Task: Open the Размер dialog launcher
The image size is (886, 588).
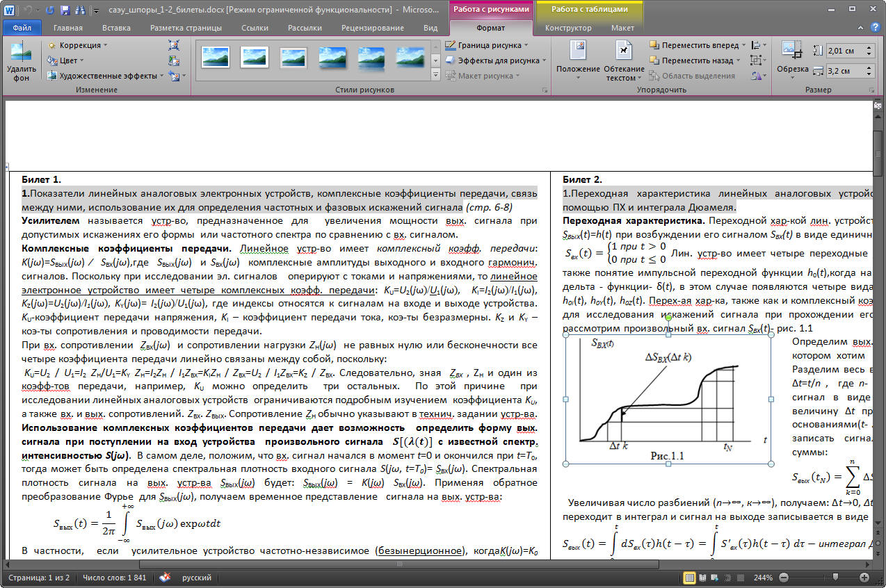Action: click(x=871, y=91)
